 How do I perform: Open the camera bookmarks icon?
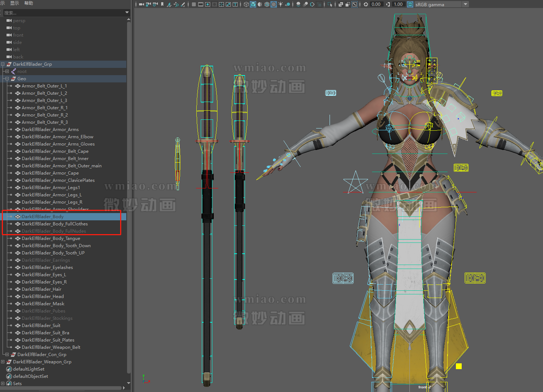coord(162,4)
